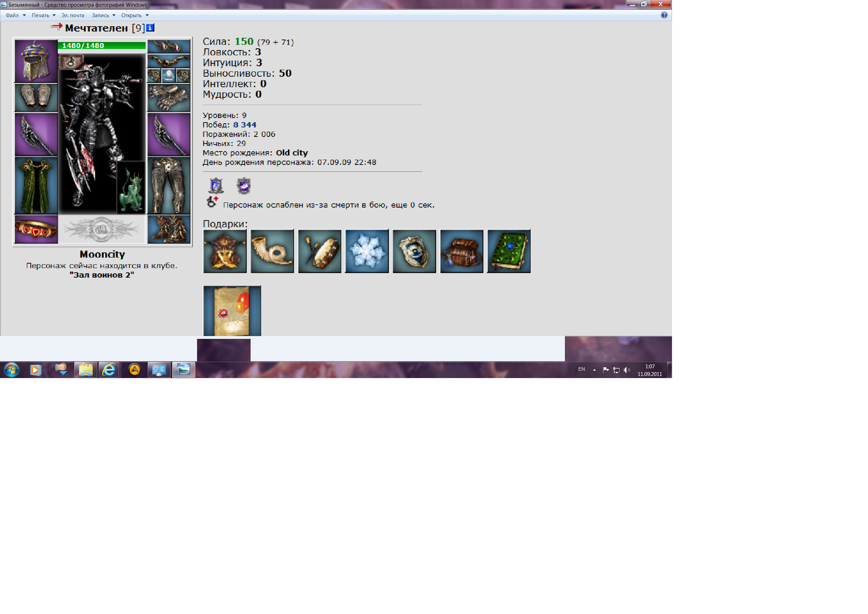Open the Открыть menu
The height and width of the screenshot is (614, 868).
pyautogui.click(x=131, y=15)
